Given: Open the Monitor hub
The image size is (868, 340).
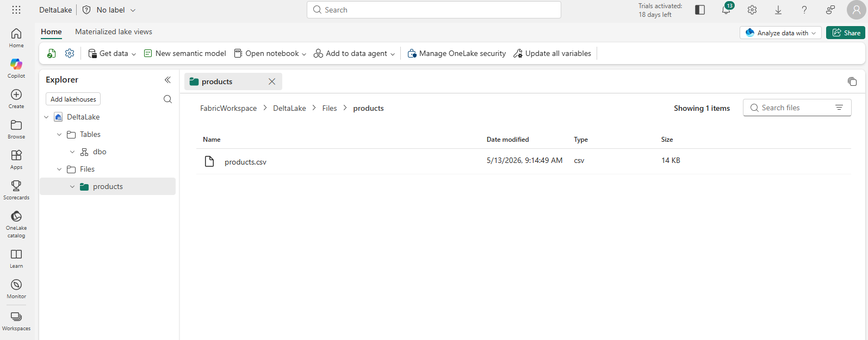Looking at the screenshot, I should coord(16,289).
